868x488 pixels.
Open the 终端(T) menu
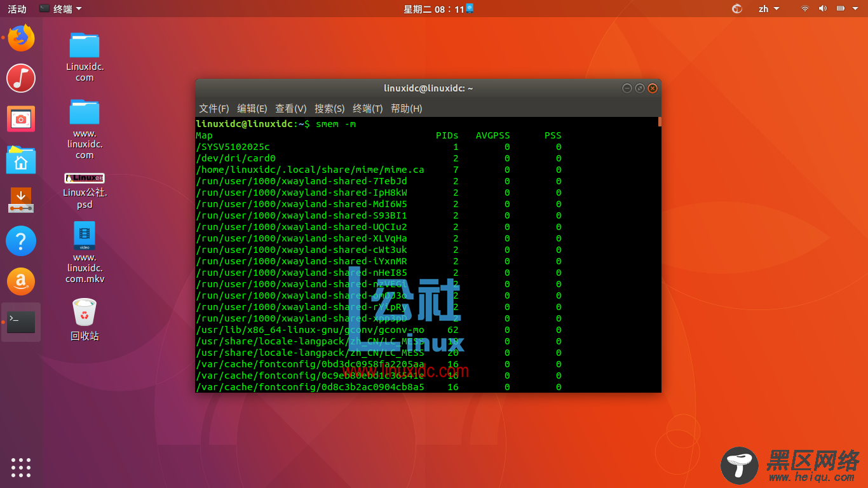367,109
